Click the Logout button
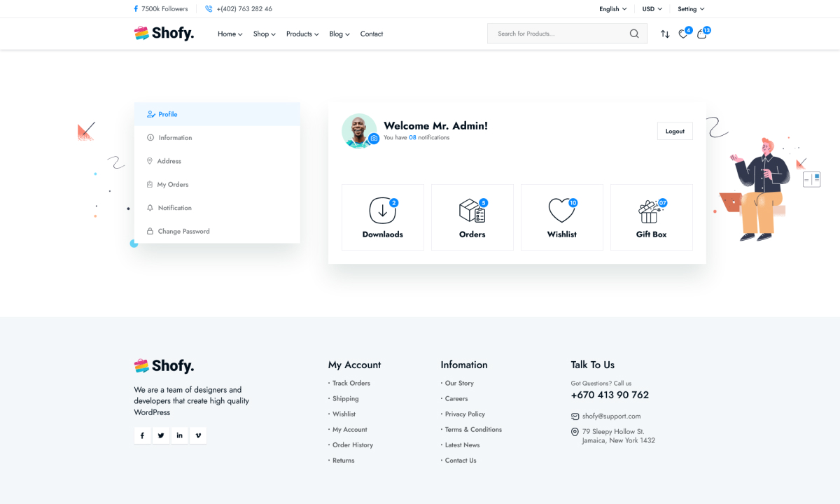The width and height of the screenshot is (840, 504). pos(675,131)
